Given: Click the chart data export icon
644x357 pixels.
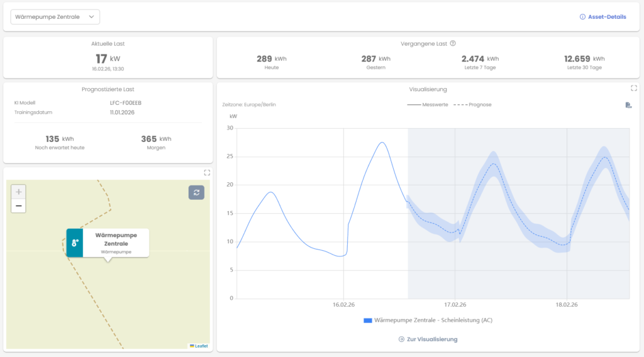Looking at the screenshot, I should coord(628,105).
